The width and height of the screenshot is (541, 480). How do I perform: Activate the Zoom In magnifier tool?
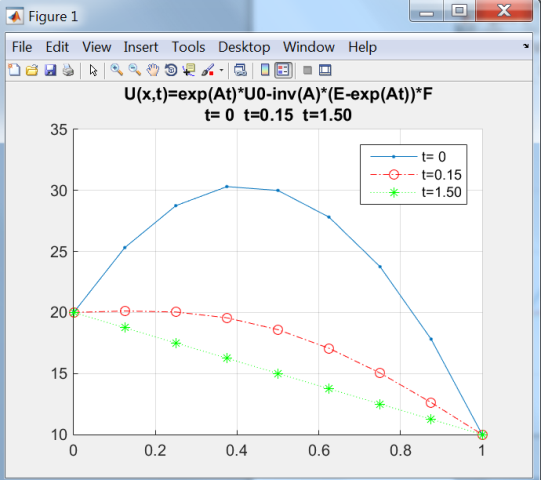pos(117,70)
